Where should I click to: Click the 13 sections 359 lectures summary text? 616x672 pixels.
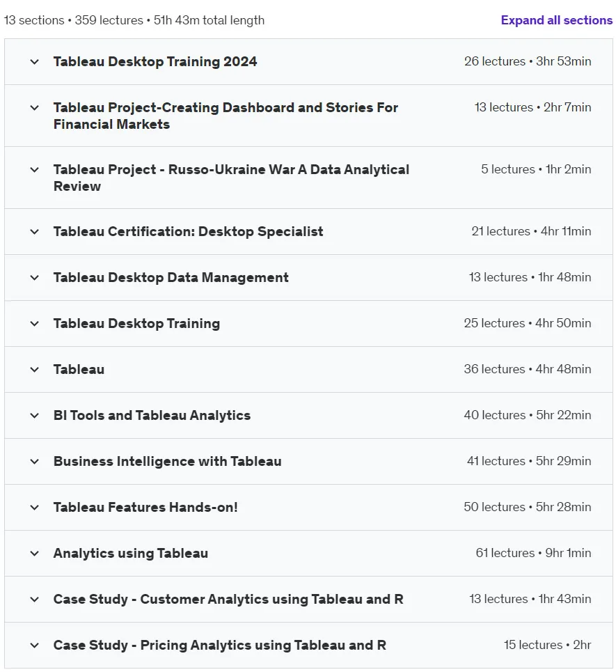tap(134, 20)
